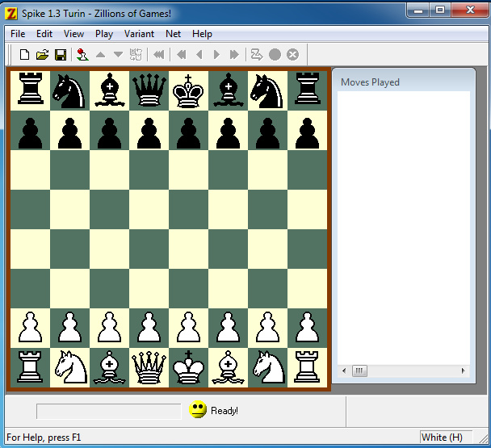Jump forward with double right arrow
Image resolution: width=491 pixels, height=448 pixels.
tap(234, 55)
